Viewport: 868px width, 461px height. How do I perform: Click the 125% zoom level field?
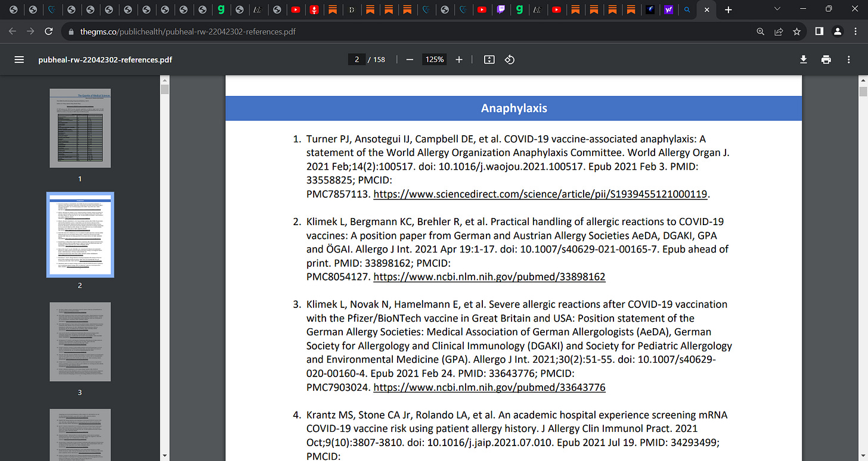[434, 60]
